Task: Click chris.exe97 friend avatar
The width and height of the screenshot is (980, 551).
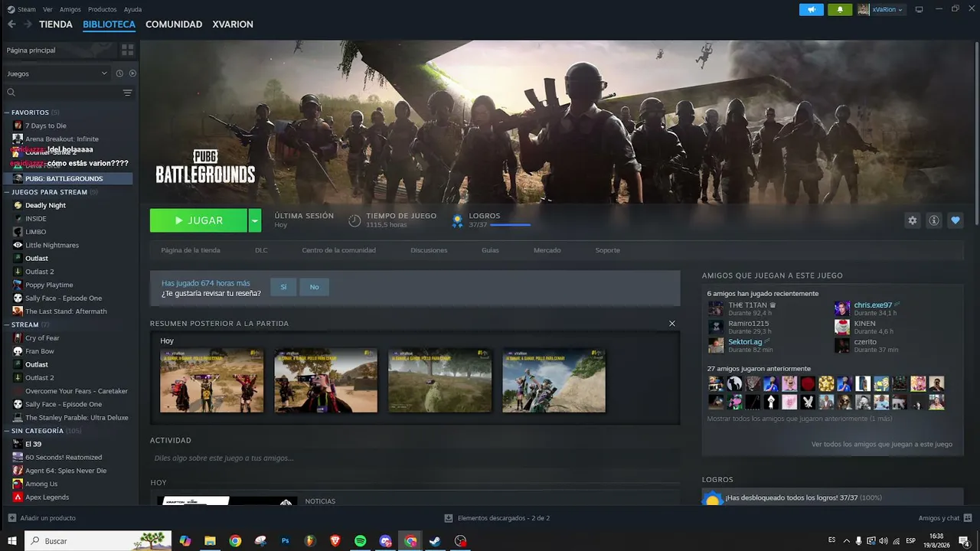Action: 842,308
